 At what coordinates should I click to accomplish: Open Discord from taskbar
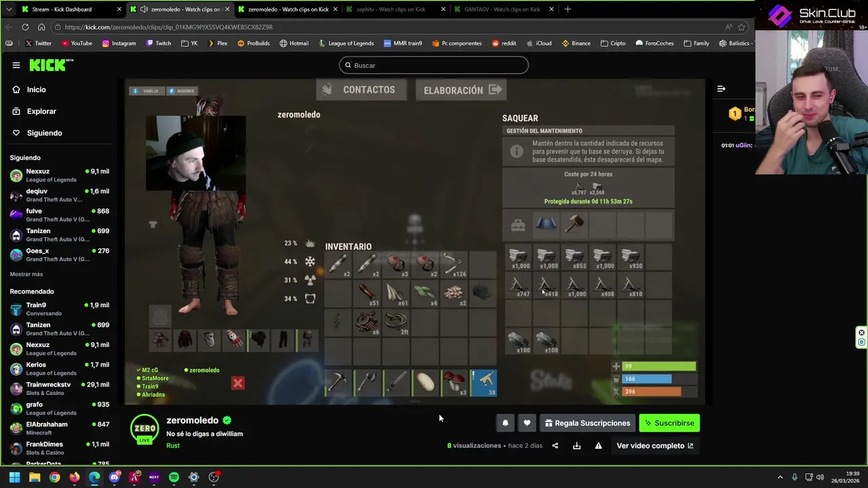(114, 477)
